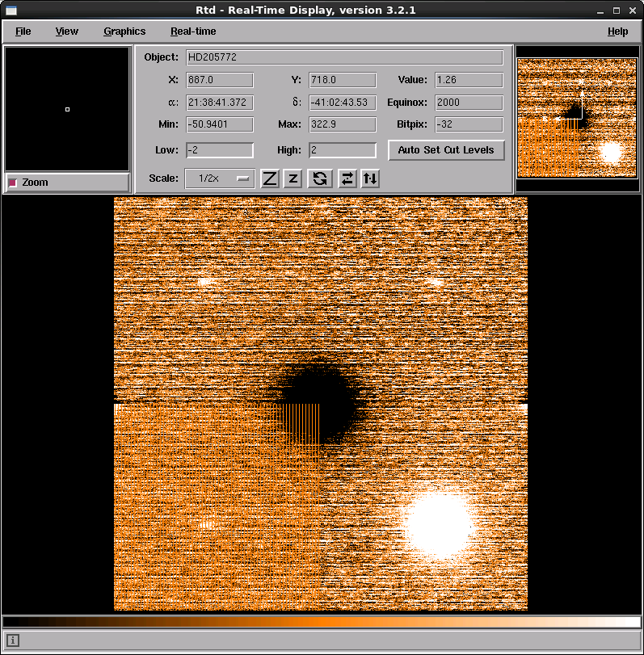
Task: Open the window menu icon in the title bar
Action: click(x=11, y=10)
